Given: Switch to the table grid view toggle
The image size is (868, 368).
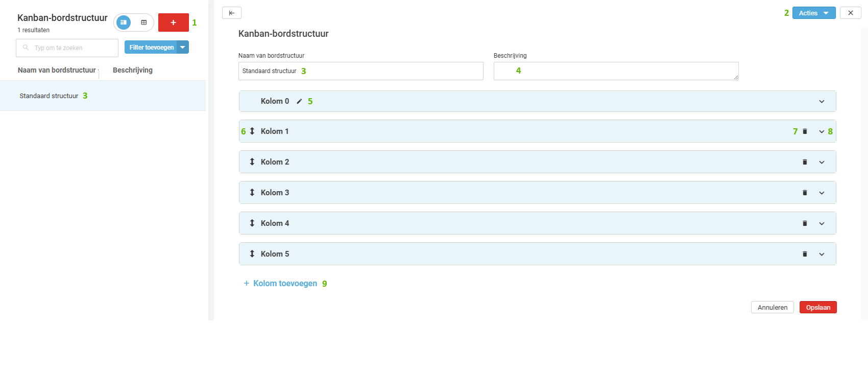Looking at the screenshot, I should (x=144, y=22).
